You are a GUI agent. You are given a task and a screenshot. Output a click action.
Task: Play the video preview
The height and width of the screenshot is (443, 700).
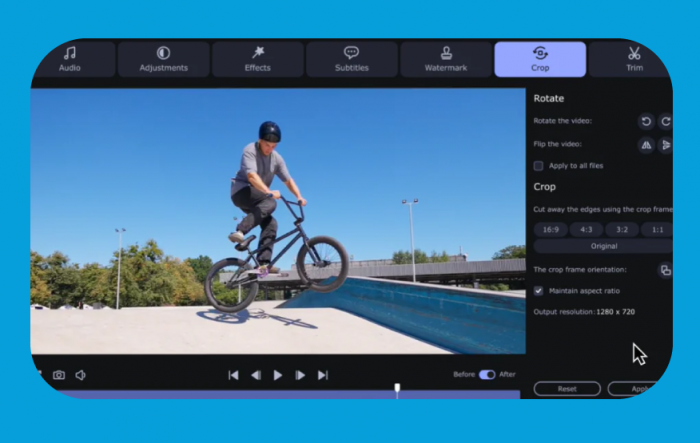click(278, 375)
